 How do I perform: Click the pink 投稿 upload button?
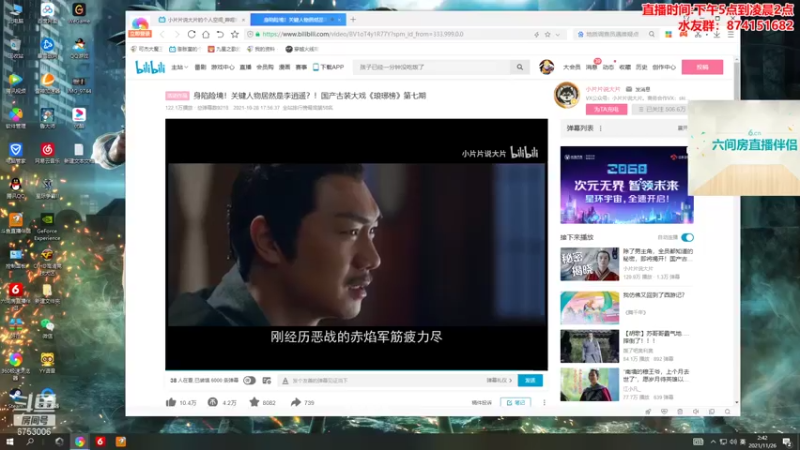pos(702,67)
